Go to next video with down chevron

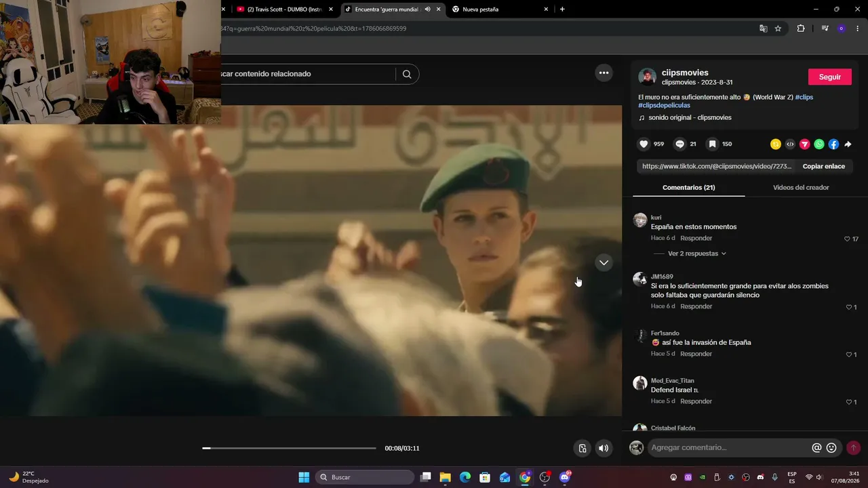coord(604,262)
